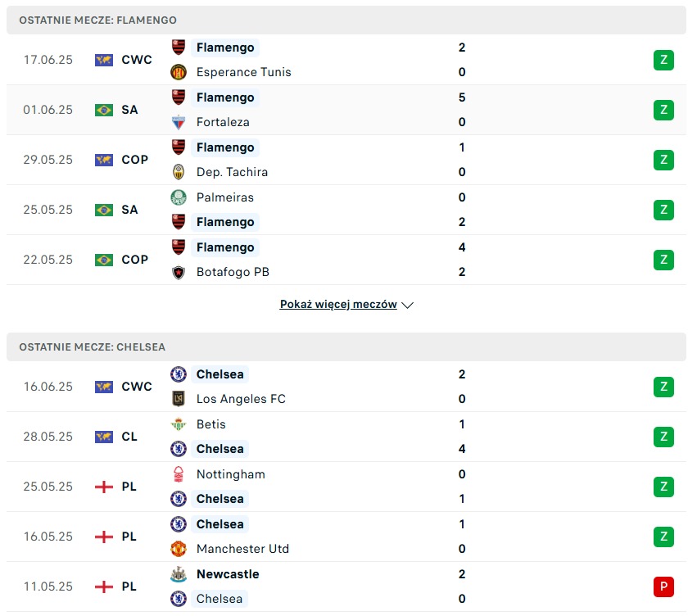
Task: Select the Ostatnie mecze: Flamengo header
Action: click(97, 20)
